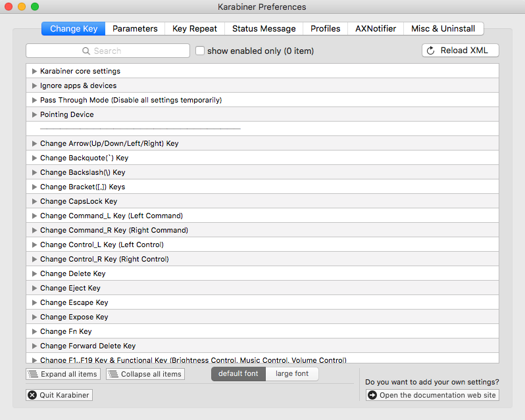Click the green zoom window button
The height and width of the screenshot is (420, 525).
[x=35, y=7]
